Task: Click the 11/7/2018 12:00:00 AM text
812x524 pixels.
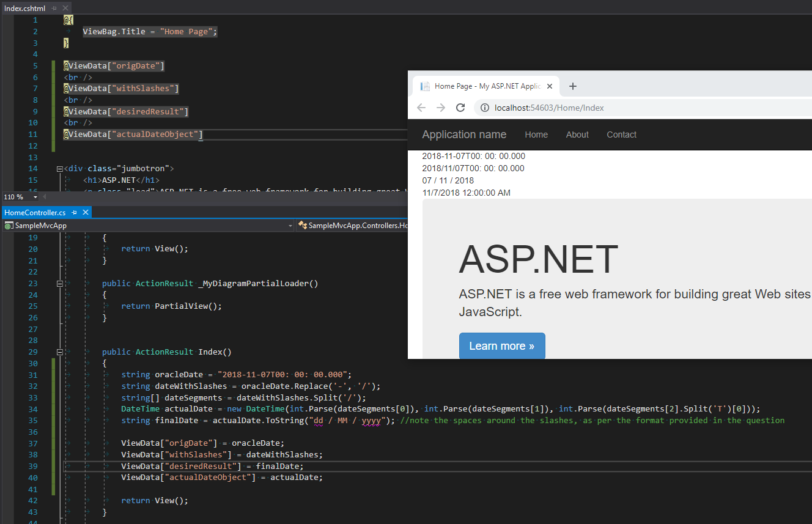Action: click(x=466, y=193)
